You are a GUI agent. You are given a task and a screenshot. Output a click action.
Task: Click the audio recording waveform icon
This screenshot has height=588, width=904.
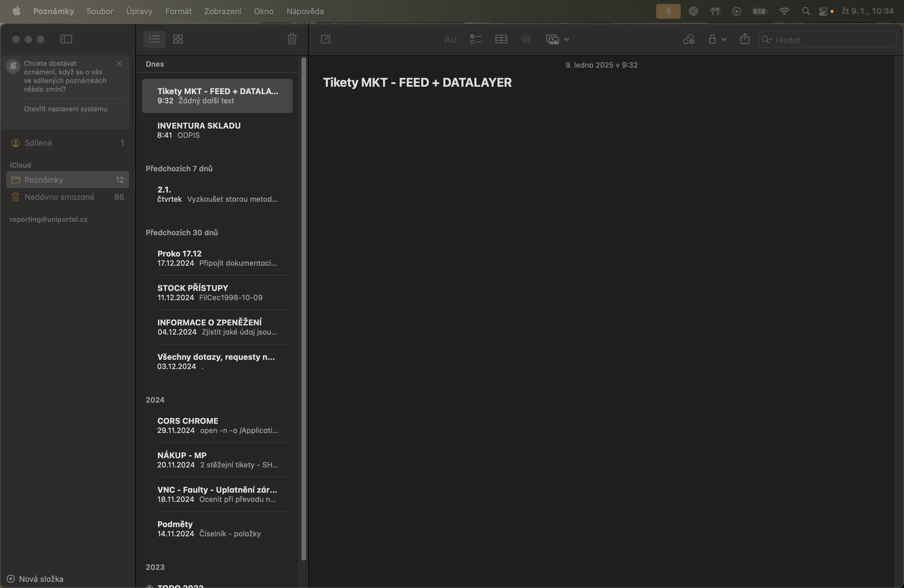click(x=526, y=39)
